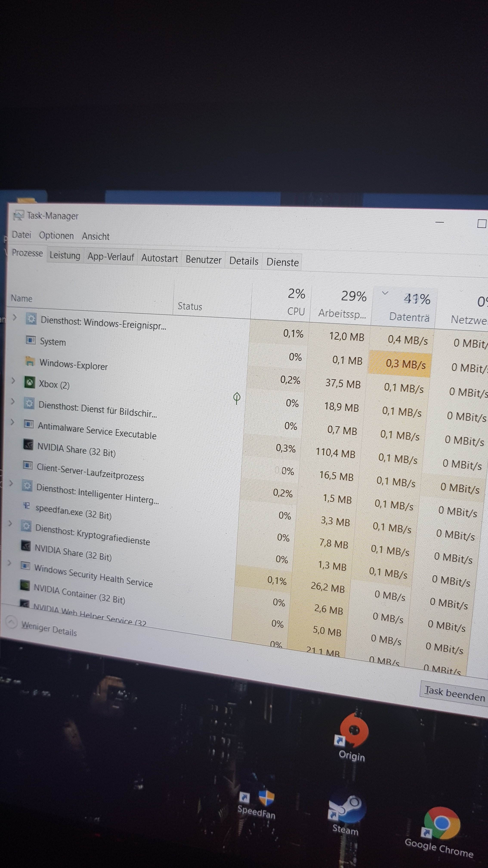Image resolution: width=488 pixels, height=868 pixels.
Task: Expand Diensthost: Windows-Ereignisprotokoll entry
Action: click(14, 317)
